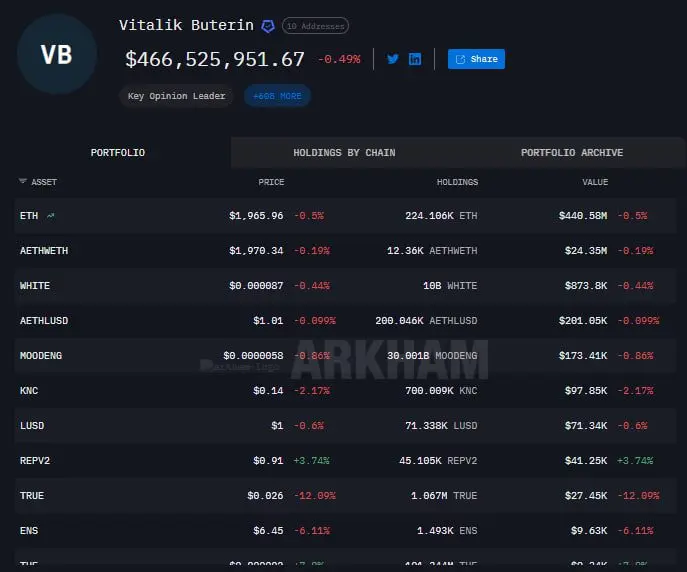Click the holdings 12.36K AETHWETH
The width and height of the screenshot is (687, 572).
coord(432,251)
